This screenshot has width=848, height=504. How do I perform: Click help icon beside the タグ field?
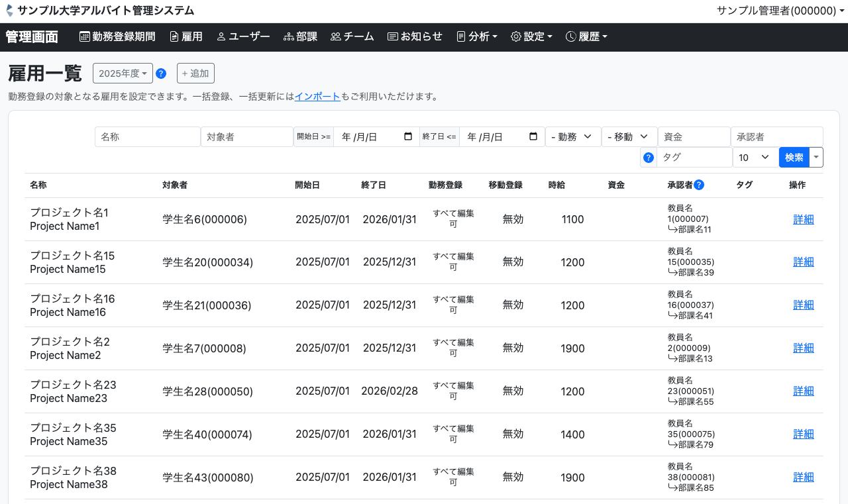[649, 158]
